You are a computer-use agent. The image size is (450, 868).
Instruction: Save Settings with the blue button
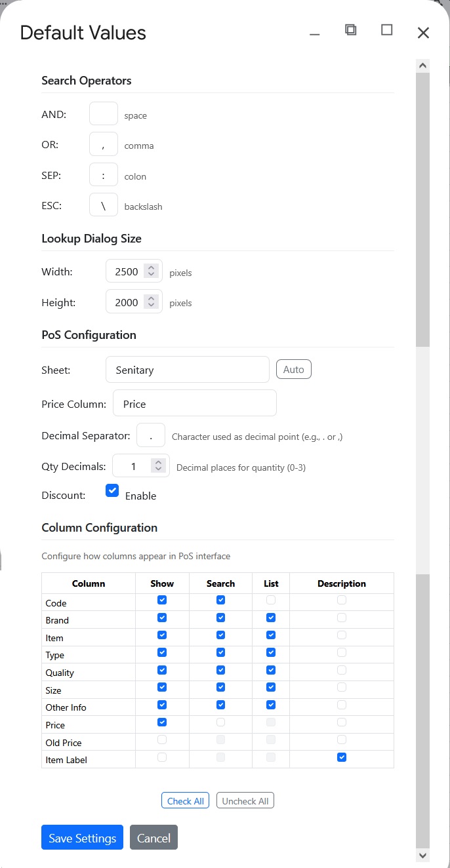[x=82, y=837]
